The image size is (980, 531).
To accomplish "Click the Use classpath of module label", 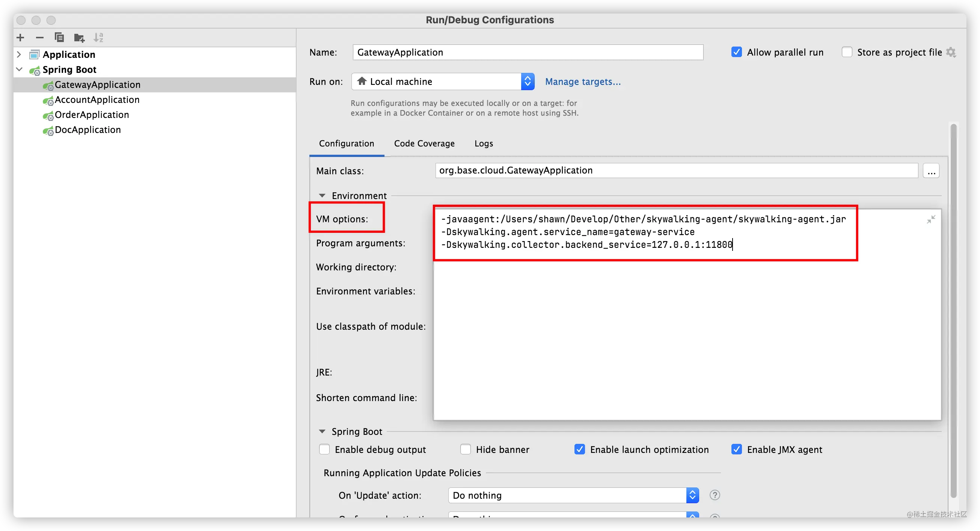I will tap(371, 327).
